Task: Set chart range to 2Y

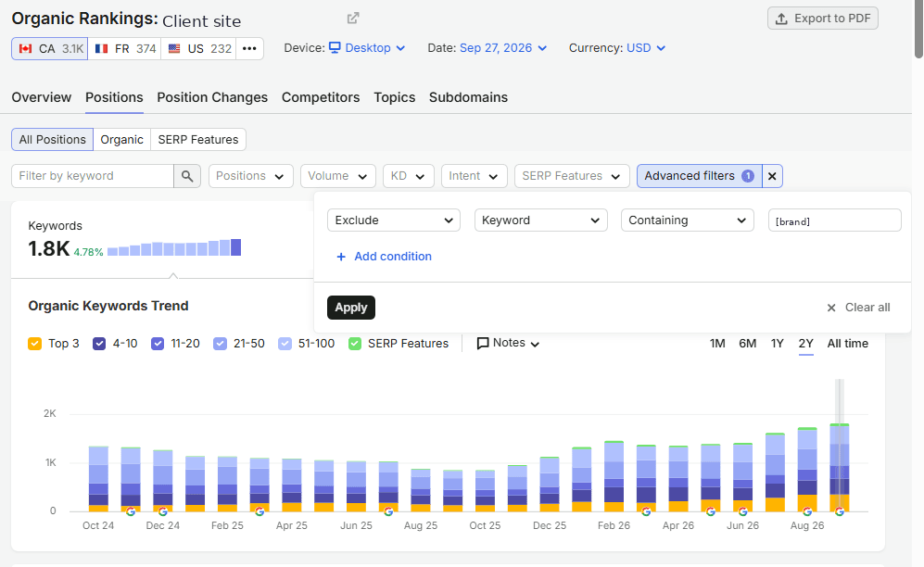Action: pyautogui.click(x=806, y=344)
